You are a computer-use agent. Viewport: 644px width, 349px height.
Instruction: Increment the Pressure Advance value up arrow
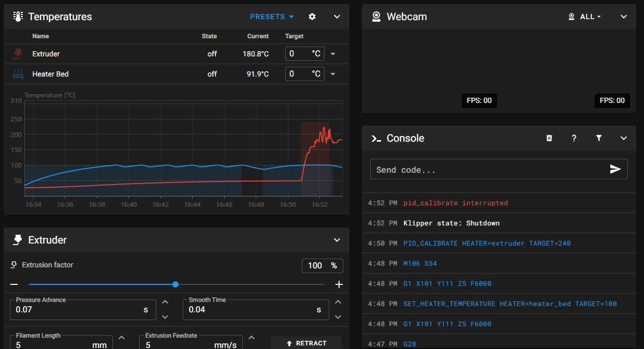(x=165, y=302)
